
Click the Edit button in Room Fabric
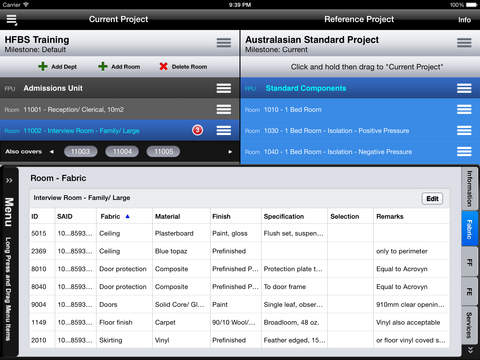click(432, 199)
